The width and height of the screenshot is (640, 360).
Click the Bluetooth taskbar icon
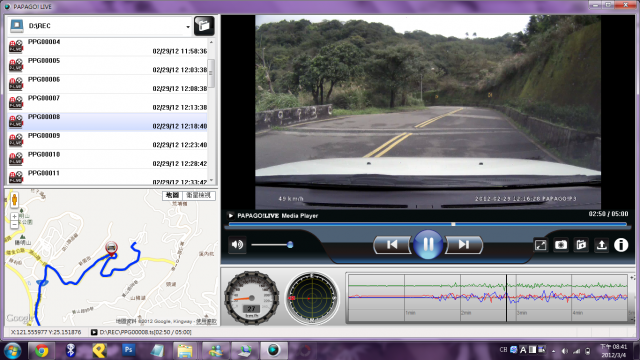click(71, 351)
